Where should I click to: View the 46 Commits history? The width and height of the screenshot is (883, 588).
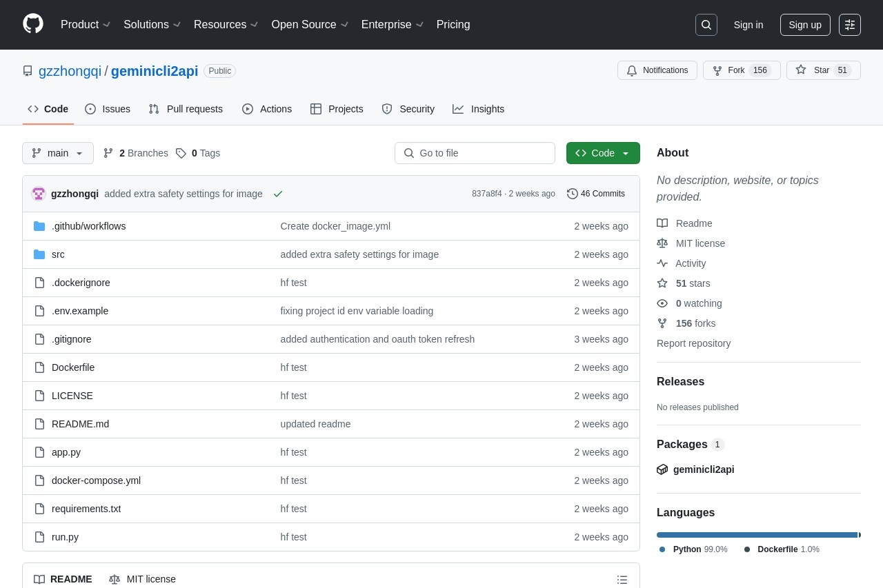pyautogui.click(x=596, y=194)
